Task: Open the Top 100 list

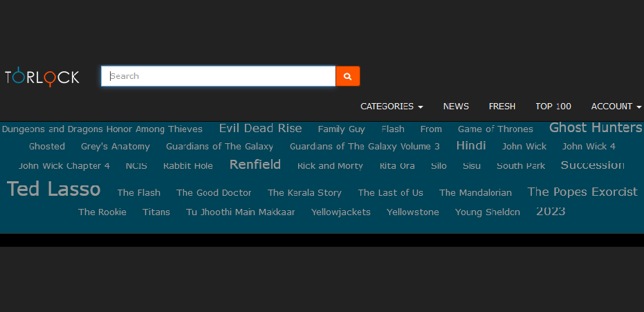Action: pyautogui.click(x=553, y=107)
